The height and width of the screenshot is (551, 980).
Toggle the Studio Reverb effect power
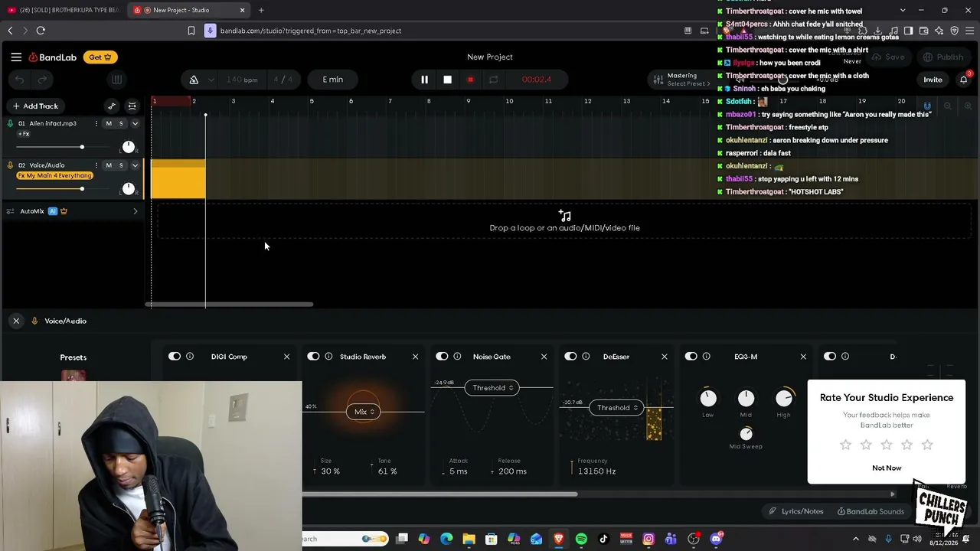(313, 357)
